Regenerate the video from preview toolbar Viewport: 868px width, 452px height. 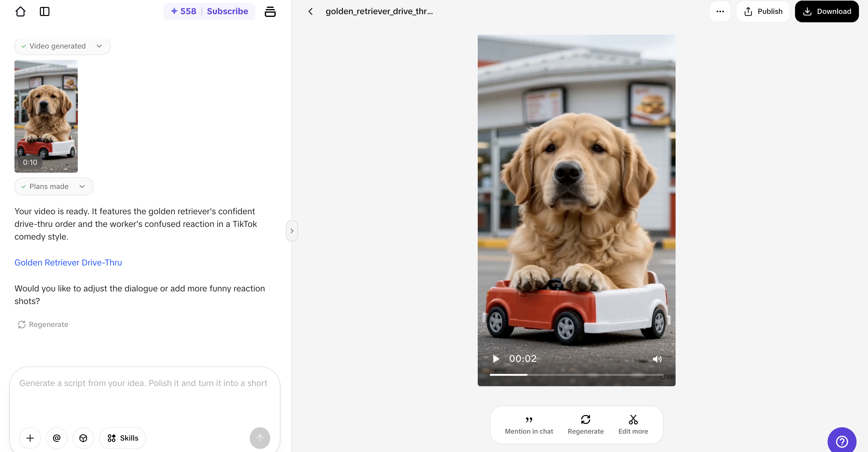[585, 425]
